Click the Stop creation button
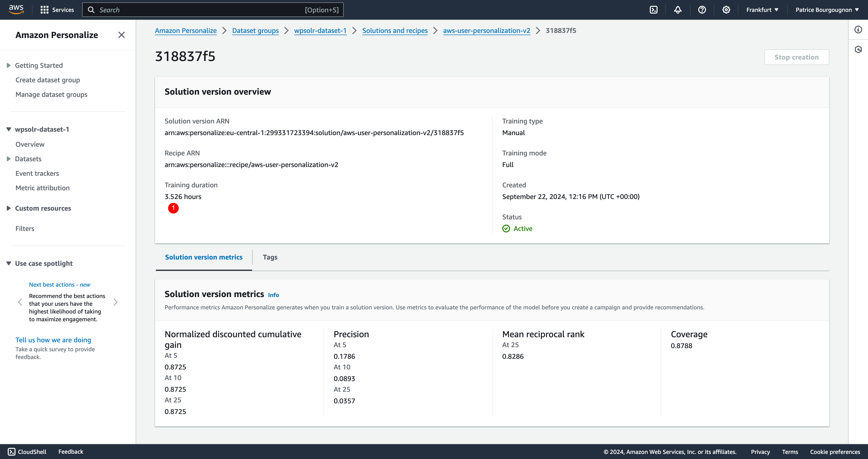The image size is (868, 459). 797,57
